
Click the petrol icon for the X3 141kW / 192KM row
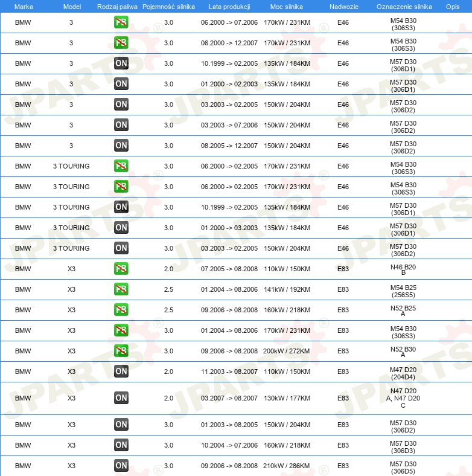pyautogui.click(x=121, y=289)
